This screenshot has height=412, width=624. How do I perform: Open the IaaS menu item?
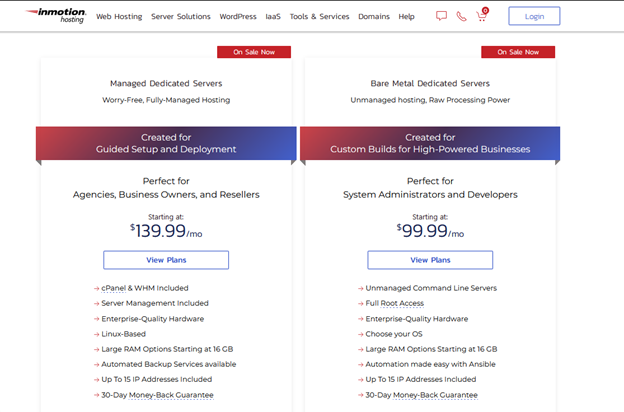(273, 16)
